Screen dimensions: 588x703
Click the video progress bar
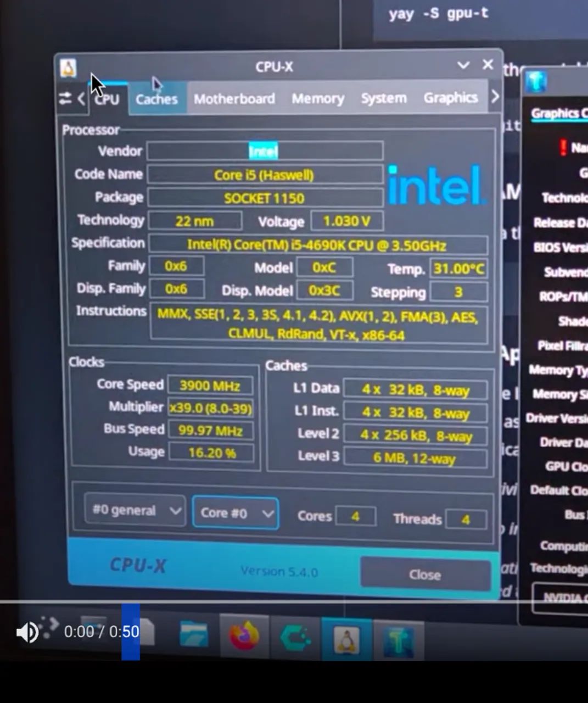(294, 602)
